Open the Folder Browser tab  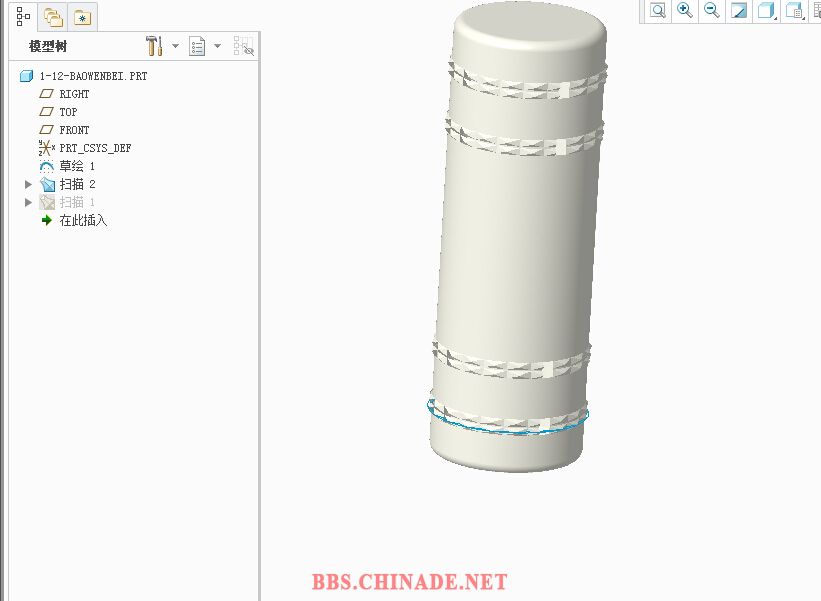pyautogui.click(x=53, y=17)
